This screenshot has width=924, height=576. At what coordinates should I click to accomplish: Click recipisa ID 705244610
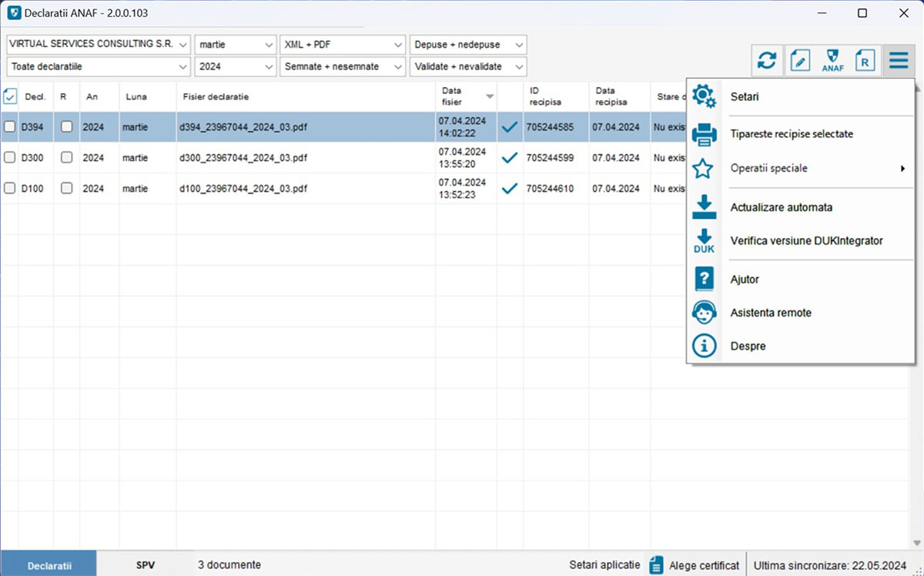tap(550, 189)
